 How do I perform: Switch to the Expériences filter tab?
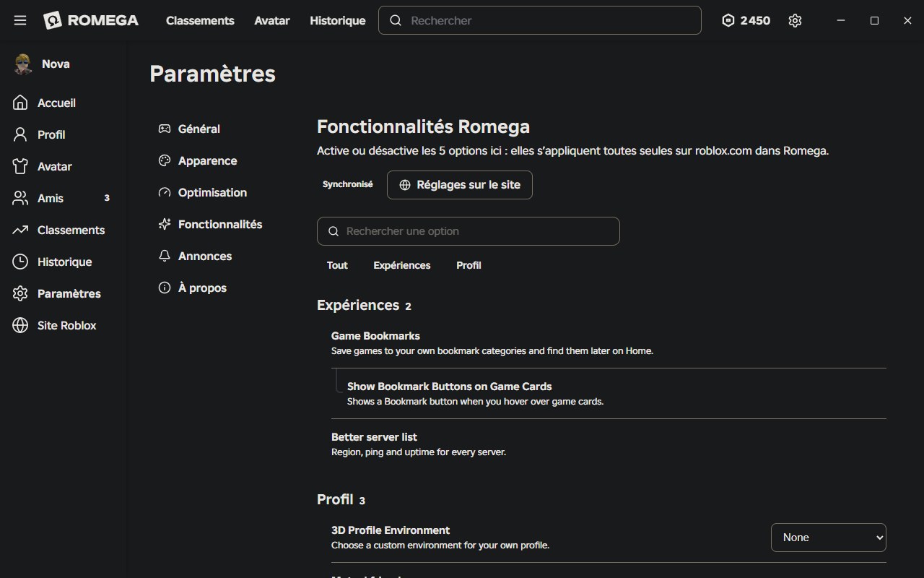tap(402, 265)
